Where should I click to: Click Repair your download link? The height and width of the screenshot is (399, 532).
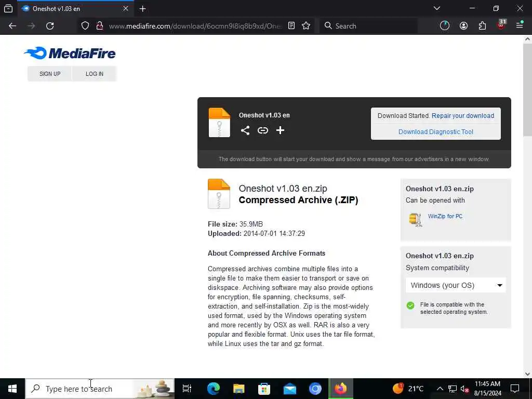point(463,116)
